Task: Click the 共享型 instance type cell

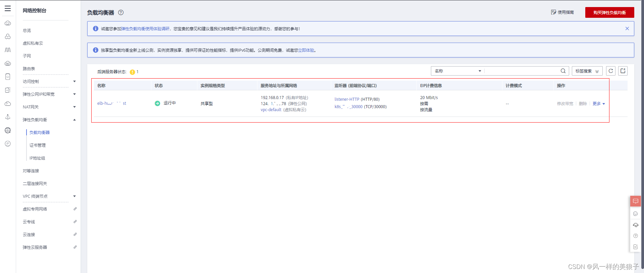Action: click(x=207, y=104)
